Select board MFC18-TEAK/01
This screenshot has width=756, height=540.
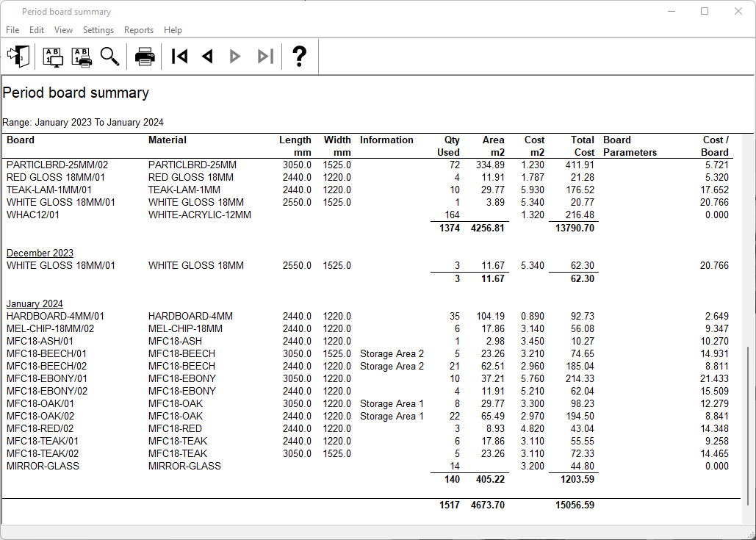[43, 442]
